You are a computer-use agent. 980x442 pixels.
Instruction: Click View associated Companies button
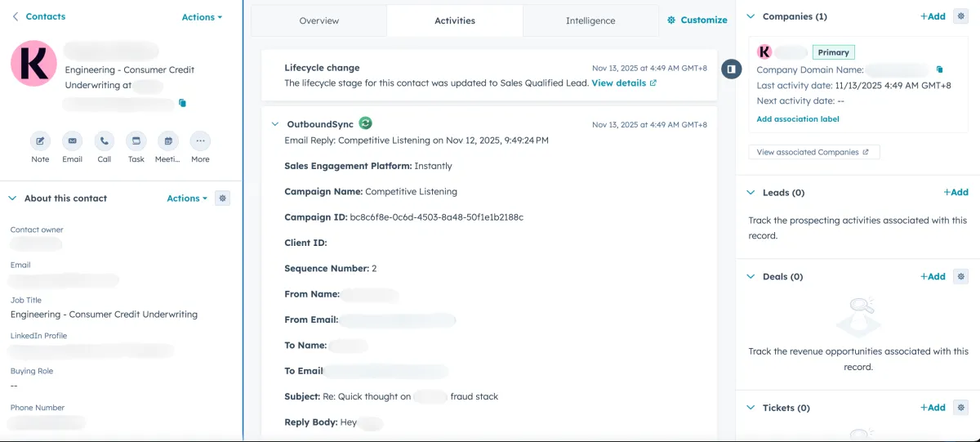pyautogui.click(x=813, y=152)
